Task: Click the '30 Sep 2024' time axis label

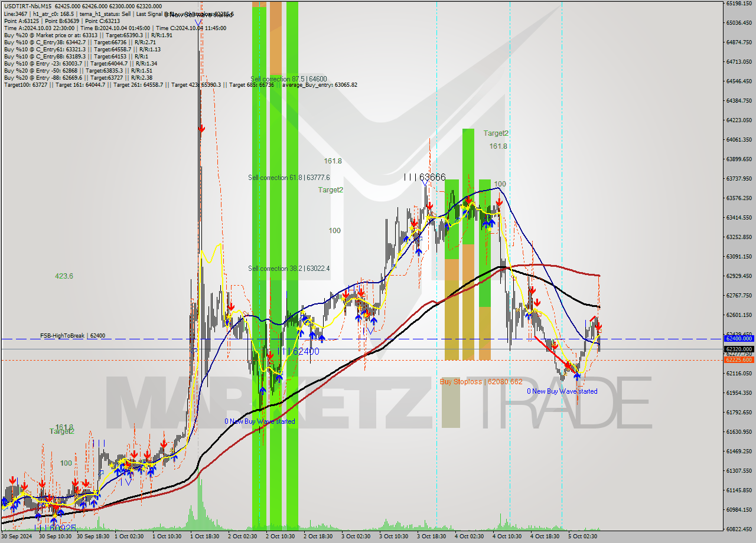Action: 17,537
